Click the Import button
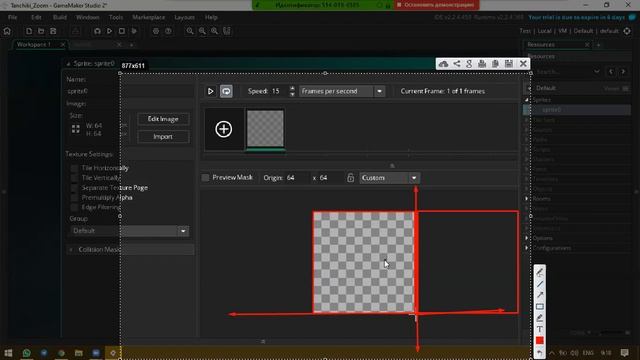This screenshot has height=360, width=640. click(163, 137)
